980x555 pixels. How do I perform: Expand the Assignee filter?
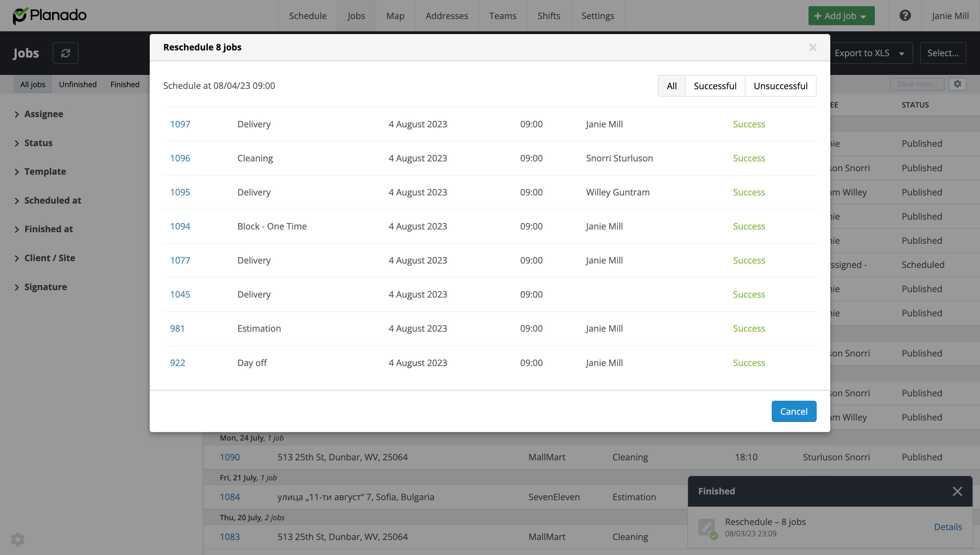coord(44,114)
